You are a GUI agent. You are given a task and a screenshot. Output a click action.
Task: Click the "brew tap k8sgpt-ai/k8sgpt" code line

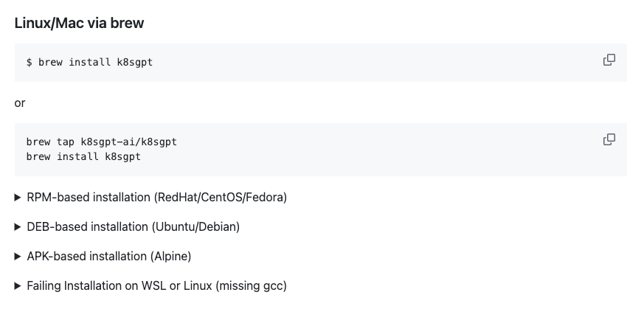102,142
